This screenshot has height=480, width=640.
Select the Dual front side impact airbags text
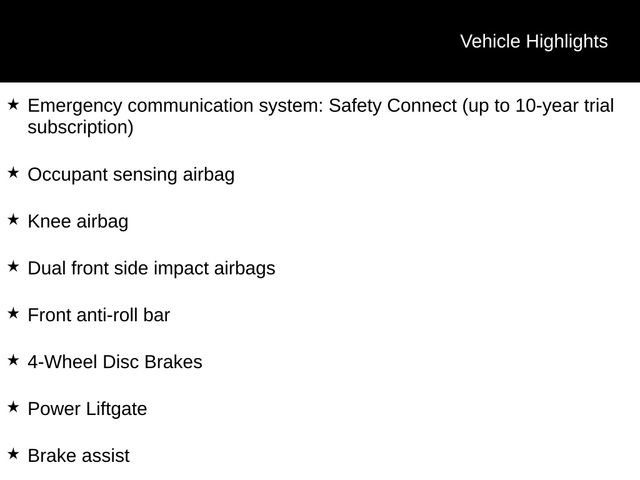[x=151, y=268]
